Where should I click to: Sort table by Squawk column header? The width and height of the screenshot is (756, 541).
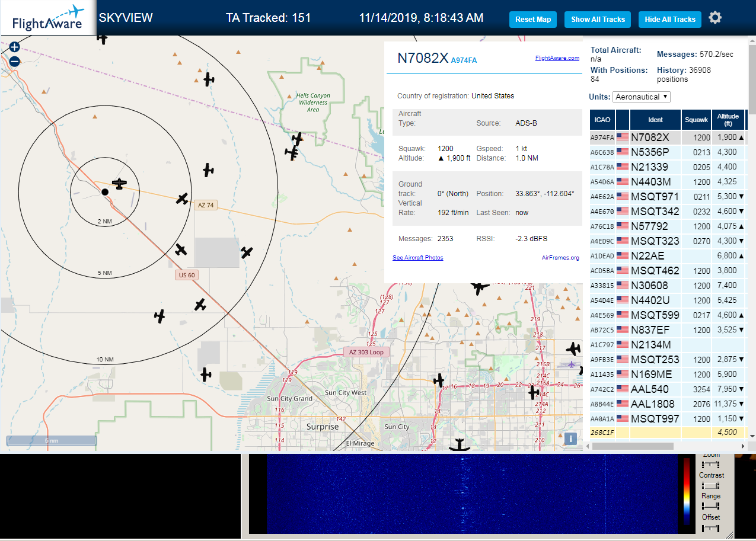tap(696, 120)
